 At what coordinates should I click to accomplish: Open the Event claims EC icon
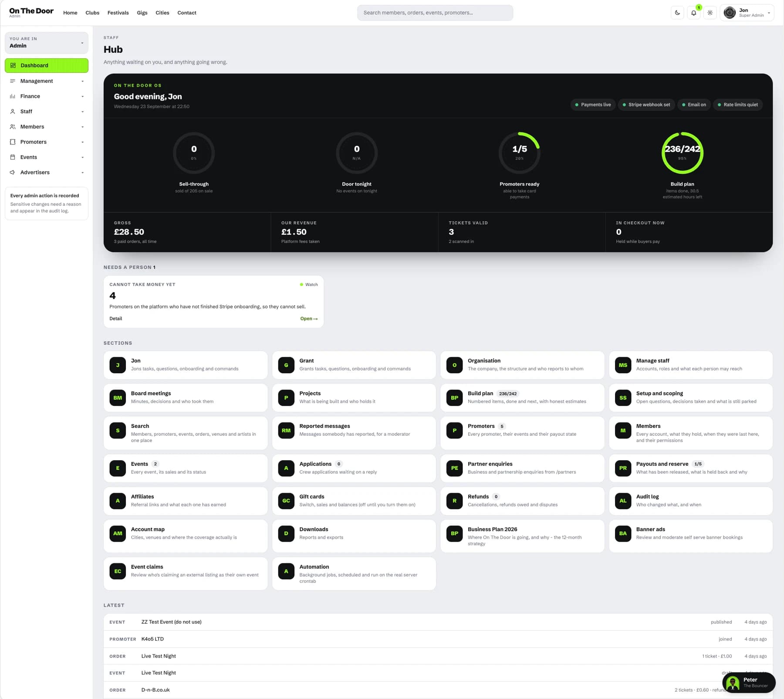[118, 571]
